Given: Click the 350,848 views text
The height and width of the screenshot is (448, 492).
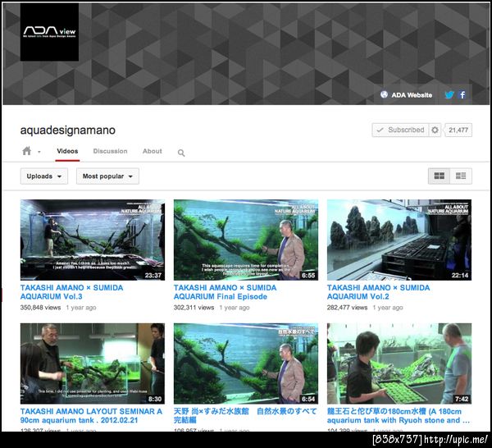Looking at the screenshot, I should pos(40,308).
